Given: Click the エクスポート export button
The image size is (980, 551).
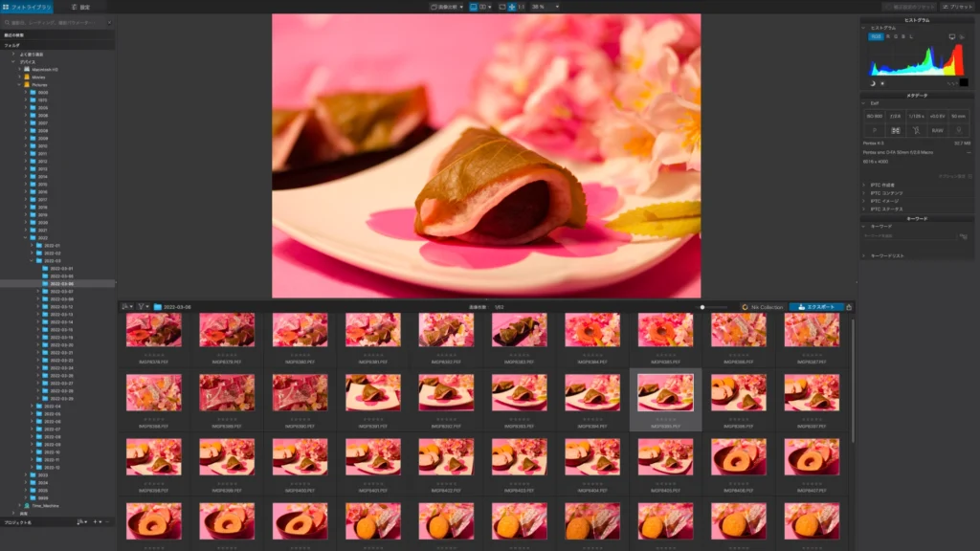Looking at the screenshot, I should (816, 307).
